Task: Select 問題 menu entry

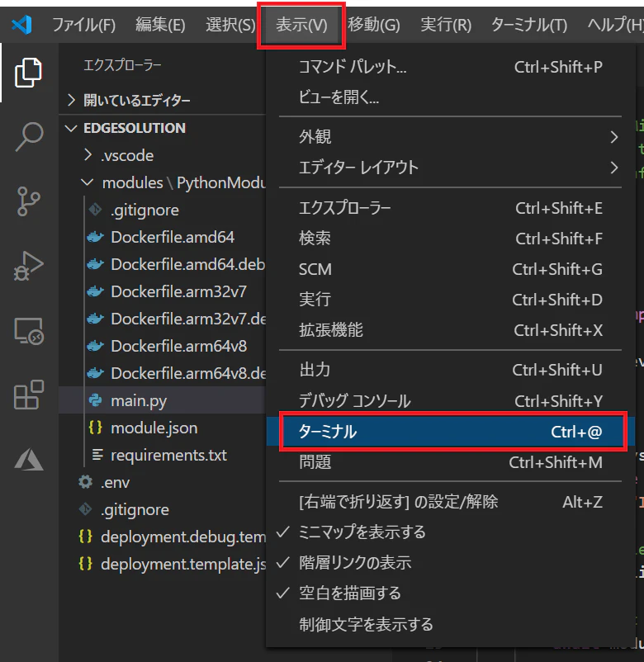Action: point(450,462)
